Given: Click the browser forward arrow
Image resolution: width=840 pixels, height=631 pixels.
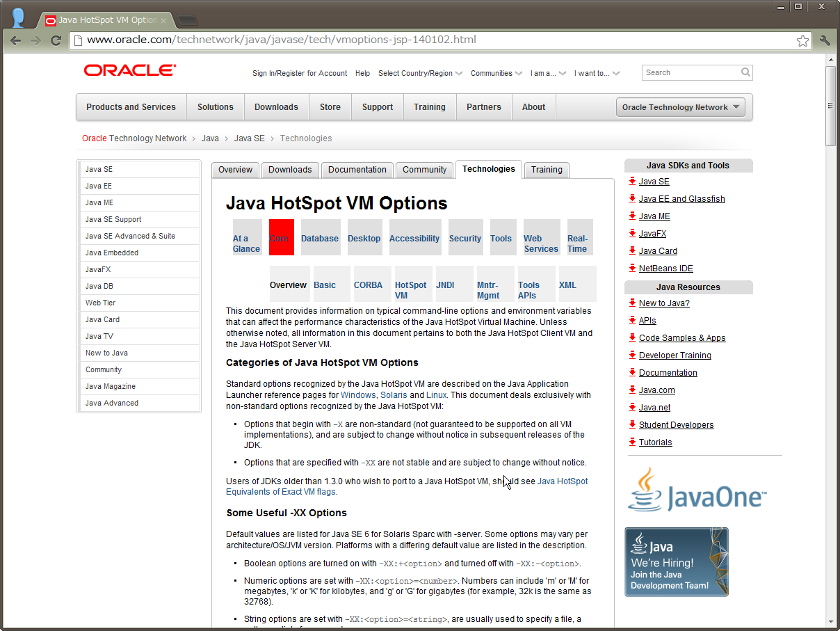Looking at the screenshot, I should pyautogui.click(x=35, y=40).
